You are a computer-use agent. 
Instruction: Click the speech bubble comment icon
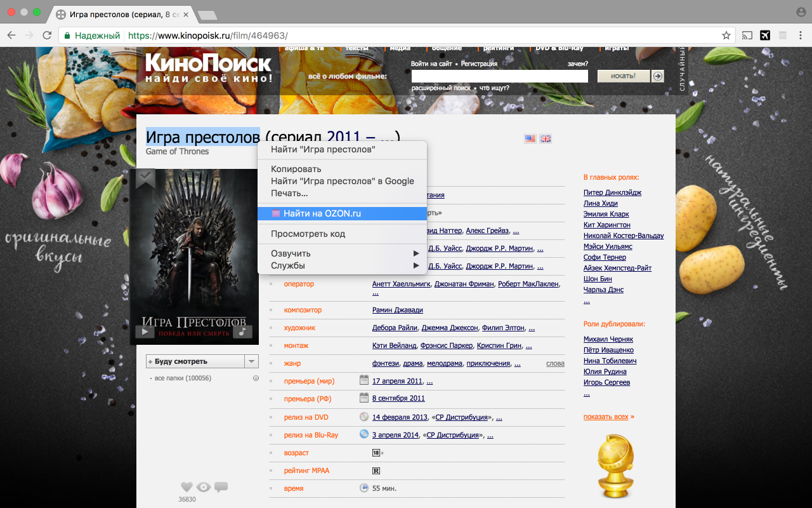221,487
